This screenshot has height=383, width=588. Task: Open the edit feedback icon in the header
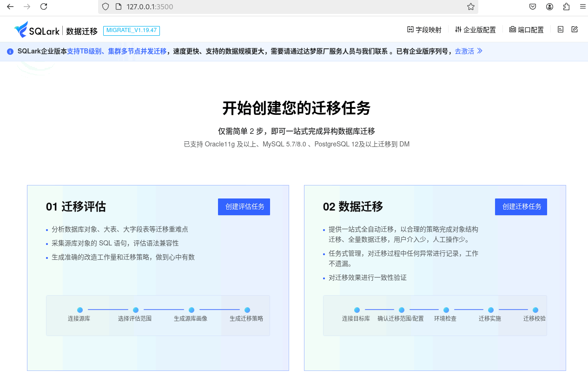(x=575, y=29)
